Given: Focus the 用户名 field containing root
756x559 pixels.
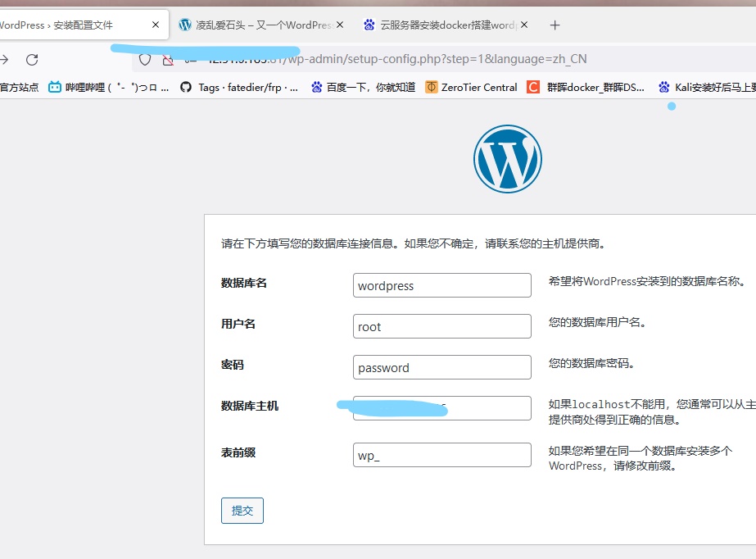Looking at the screenshot, I should tap(442, 326).
